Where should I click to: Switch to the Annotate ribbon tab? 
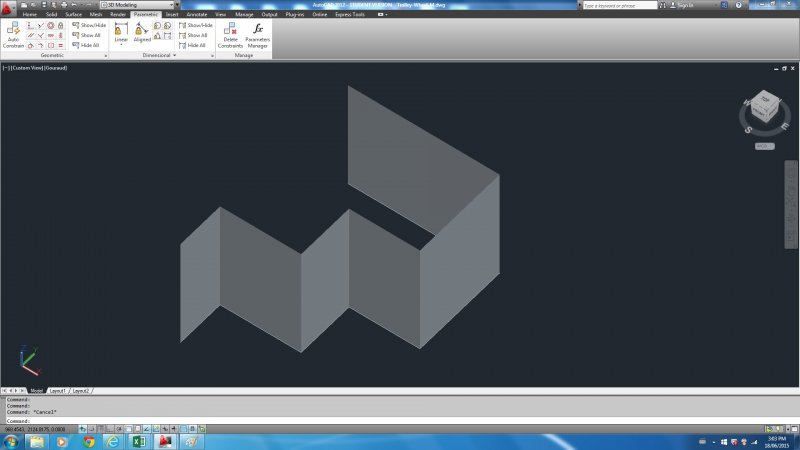(x=196, y=14)
